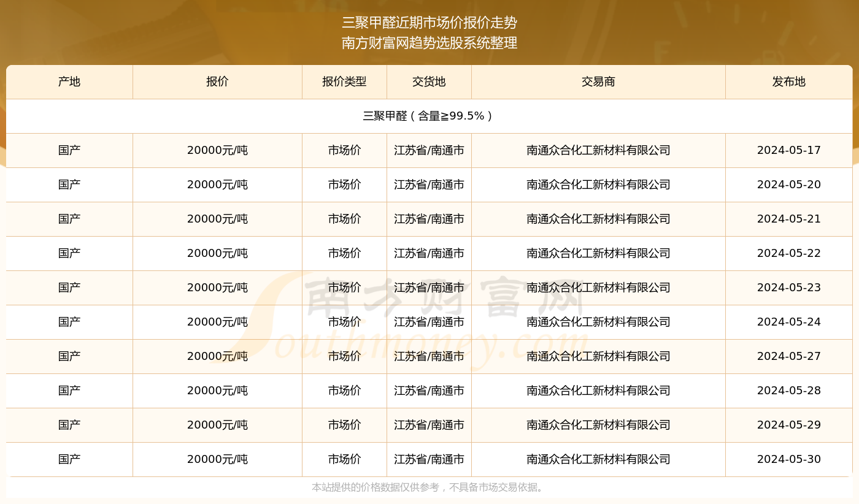Screen dimensions: 859x504
Task: Click 南通众合化工新材料有限公司 in the 2024-05-28 row
Action: point(598,391)
